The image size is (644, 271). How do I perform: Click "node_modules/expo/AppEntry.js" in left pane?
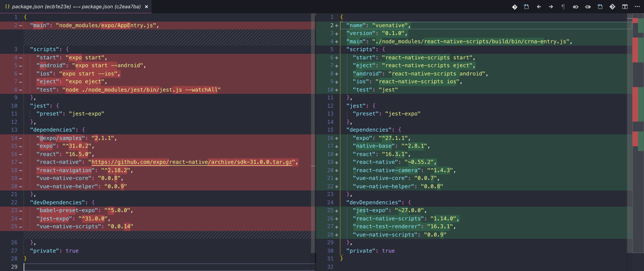pyautogui.click(x=106, y=25)
